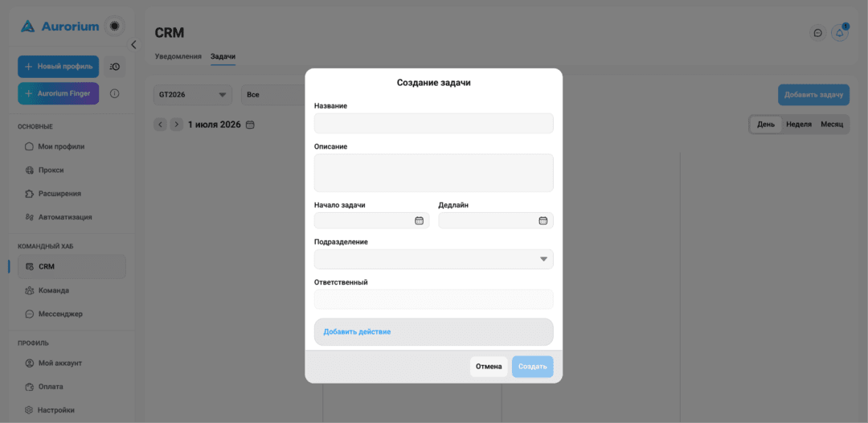Click the Добавить задачу button

tap(813, 95)
